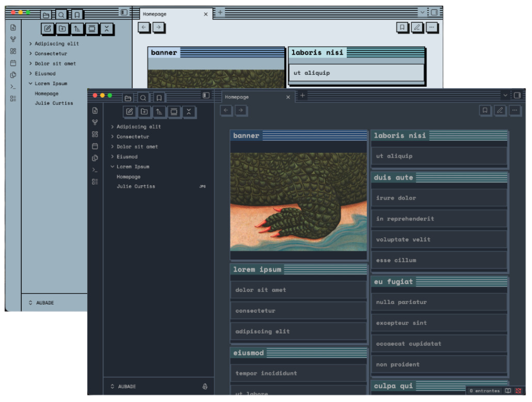Create new note in light window
Viewport: 532px width, 402px height.
tap(47, 29)
